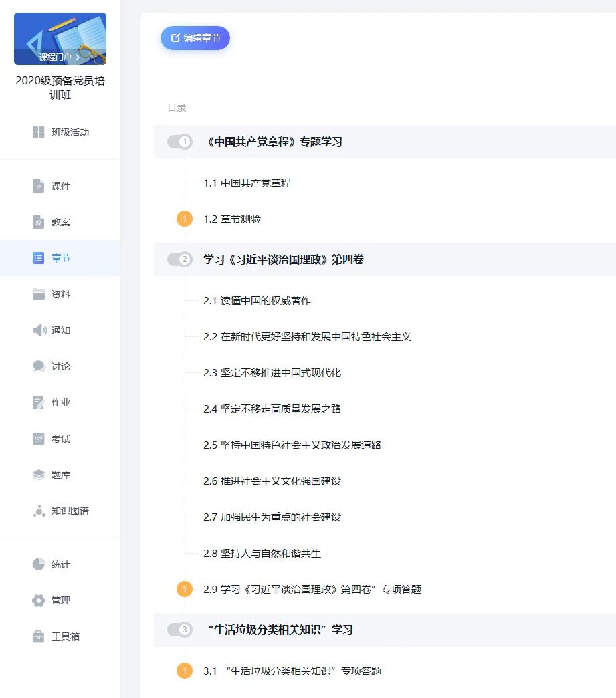
Task: Toggle chapter 1 《中国共产党章程》 switch
Action: click(x=180, y=142)
